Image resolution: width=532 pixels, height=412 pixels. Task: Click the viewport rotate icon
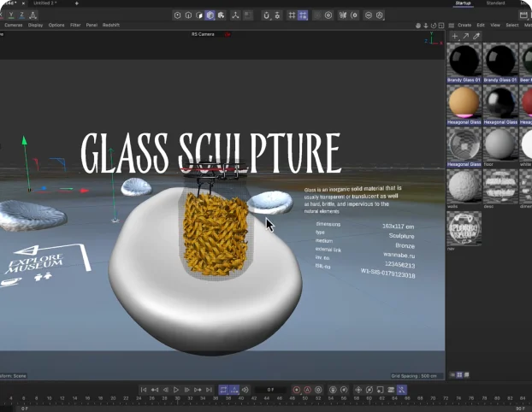tap(434, 26)
